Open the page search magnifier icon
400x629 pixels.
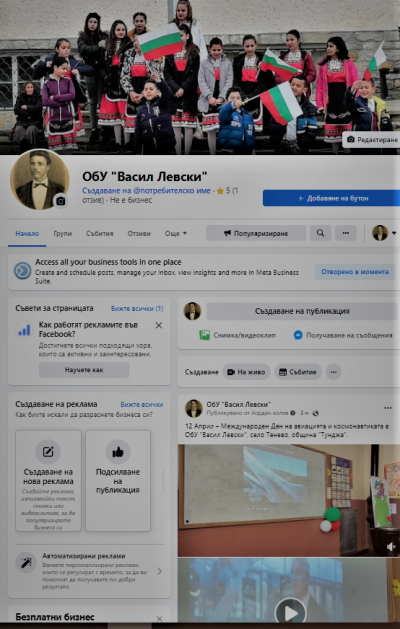321,233
